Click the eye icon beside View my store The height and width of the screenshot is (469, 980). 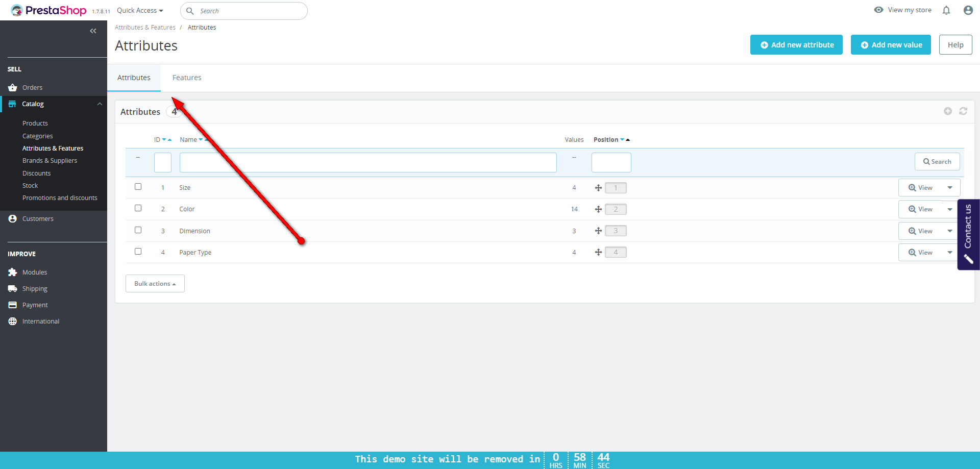pyautogui.click(x=878, y=10)
